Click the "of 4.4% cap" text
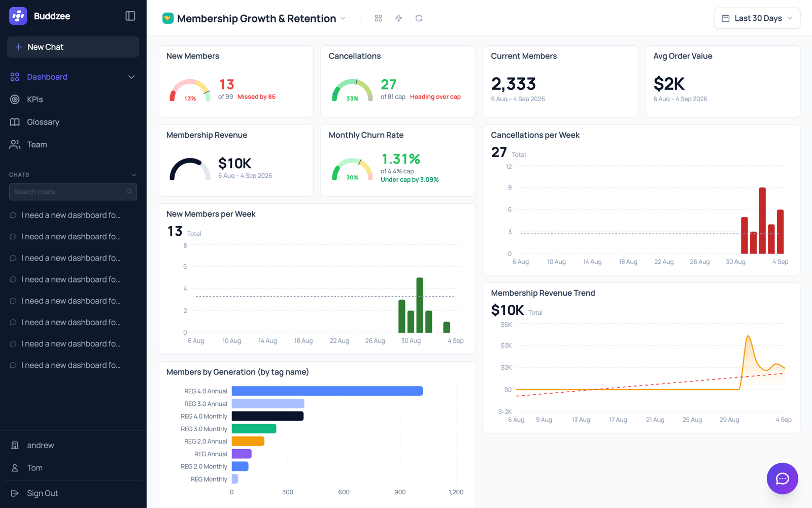The height and width of the screenshot is (508, 812). pyautogui.click(x=397, y=171)
